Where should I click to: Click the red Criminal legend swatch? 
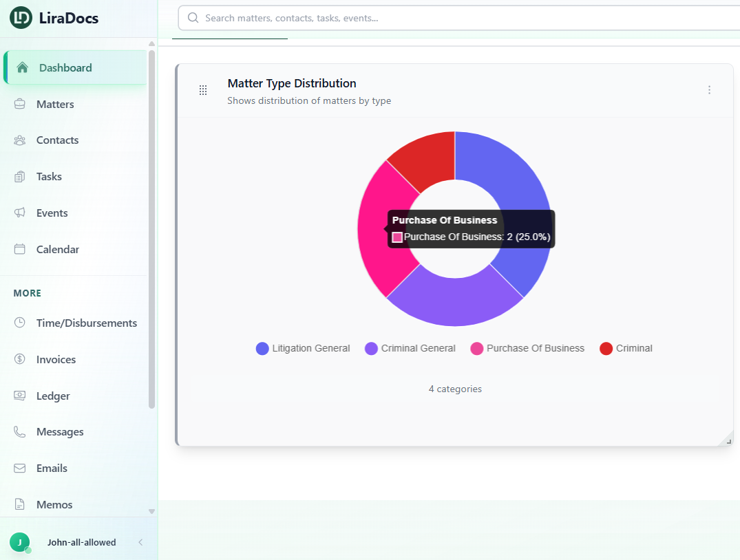tap(606, 349)
